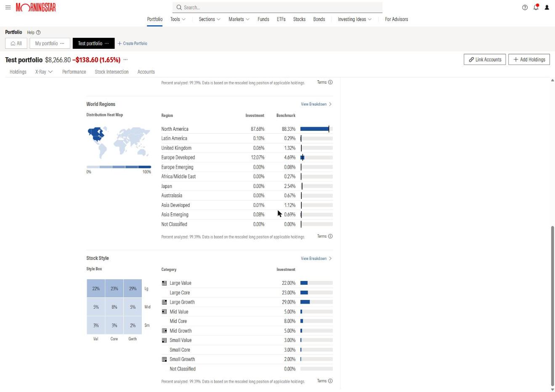555x392 pixels.
Task: Click the grid icon beside Small Value
Action: point(164,340)
